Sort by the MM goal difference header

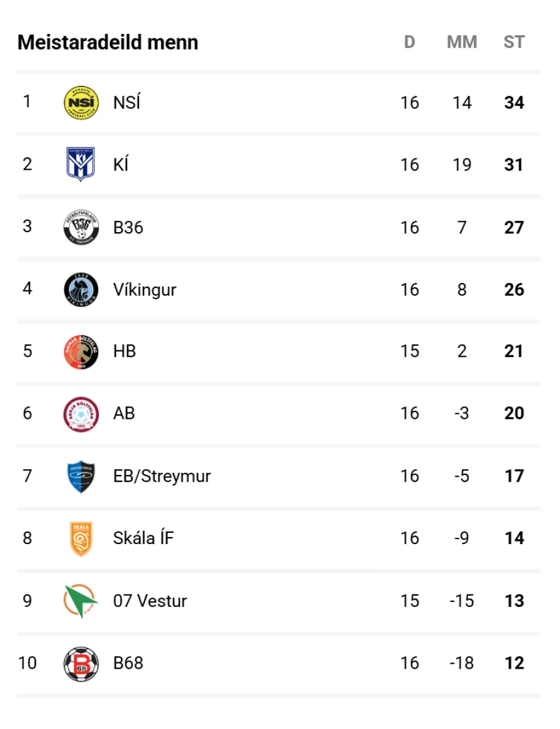462,42
